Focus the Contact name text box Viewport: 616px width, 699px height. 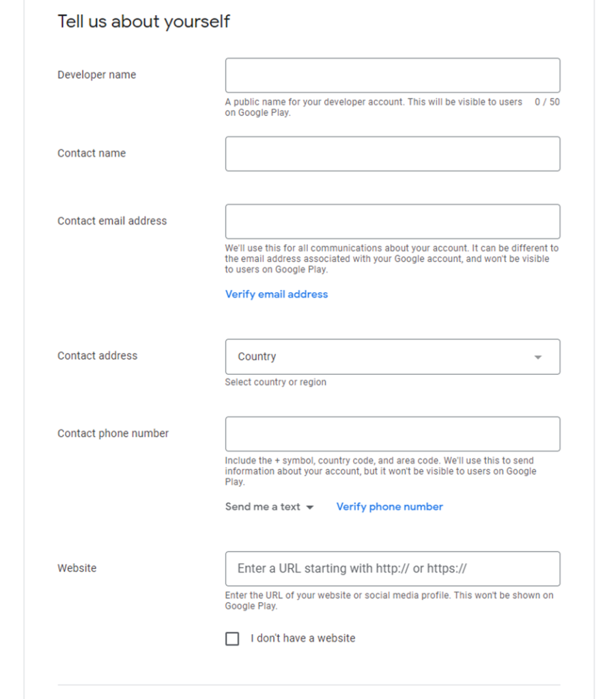tap(392, 154)
